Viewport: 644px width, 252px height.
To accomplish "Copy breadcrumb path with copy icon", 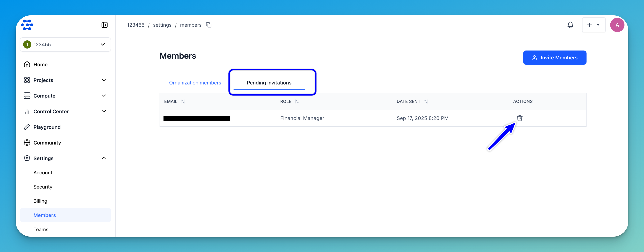I will pyautogui.click(x=209, y=25).
